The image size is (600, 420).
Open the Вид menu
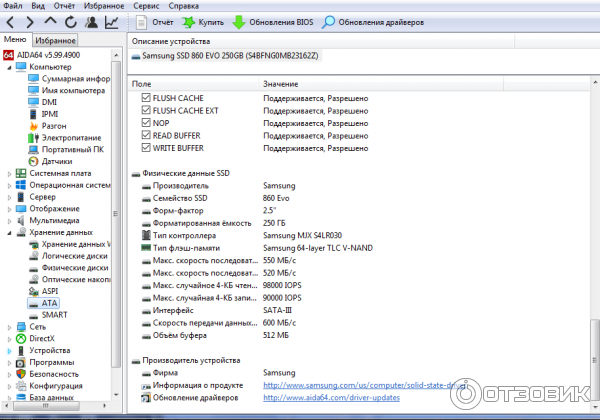(x=38, y=6)
